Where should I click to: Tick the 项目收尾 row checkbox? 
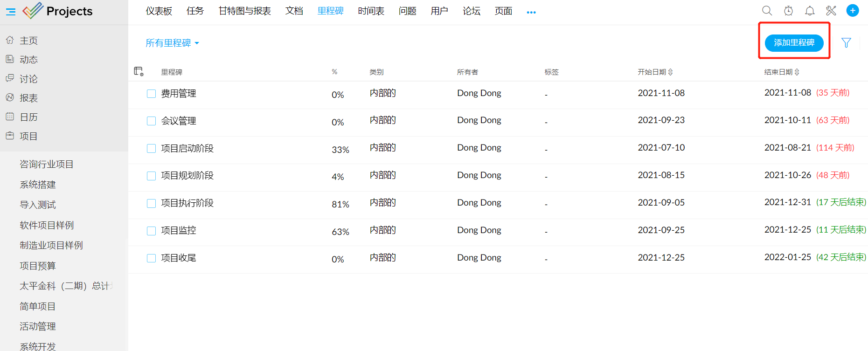point(151,258)
